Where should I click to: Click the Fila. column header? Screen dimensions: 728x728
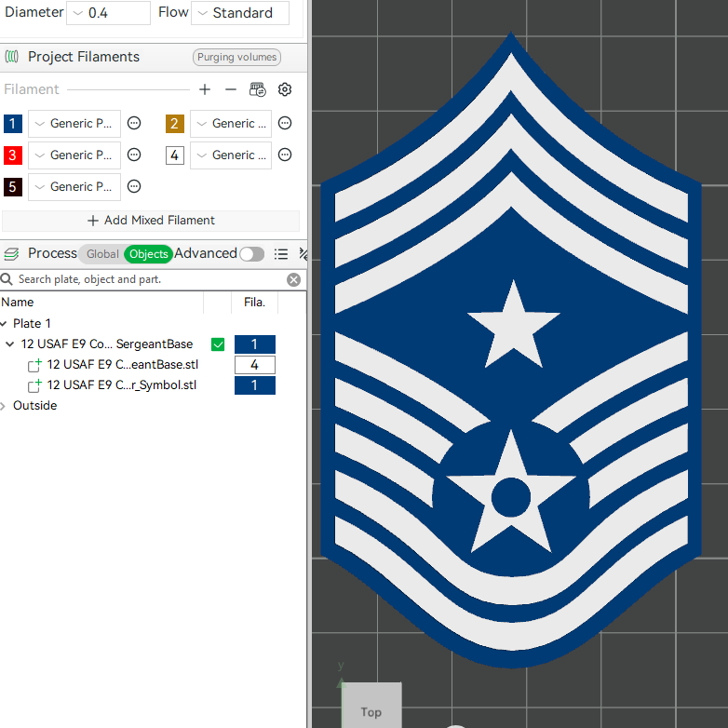click(254, 303)
